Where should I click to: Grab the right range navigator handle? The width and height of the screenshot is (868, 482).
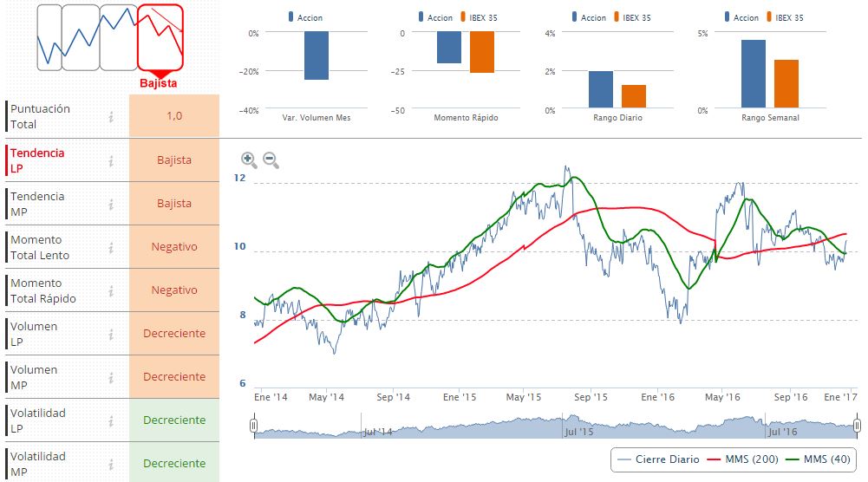857,426
